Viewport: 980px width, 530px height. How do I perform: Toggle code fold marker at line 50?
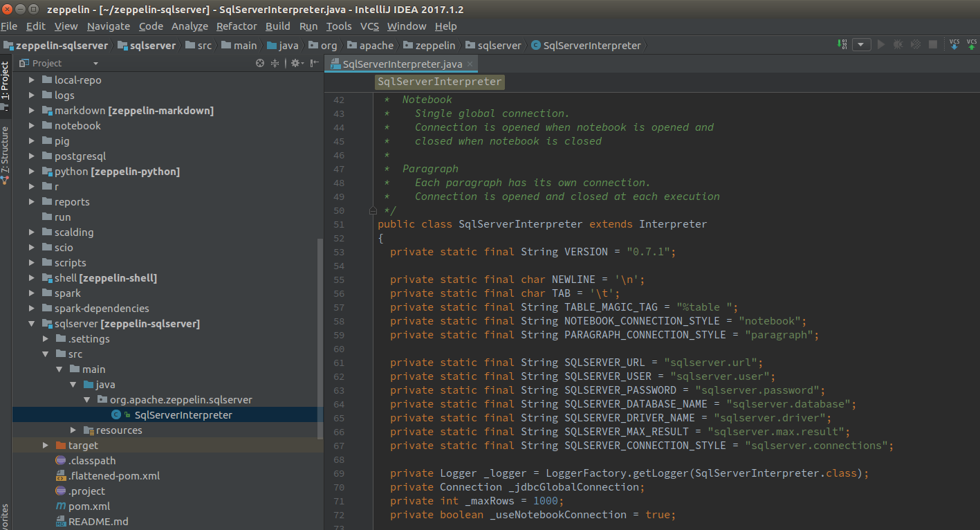[373, 210]
